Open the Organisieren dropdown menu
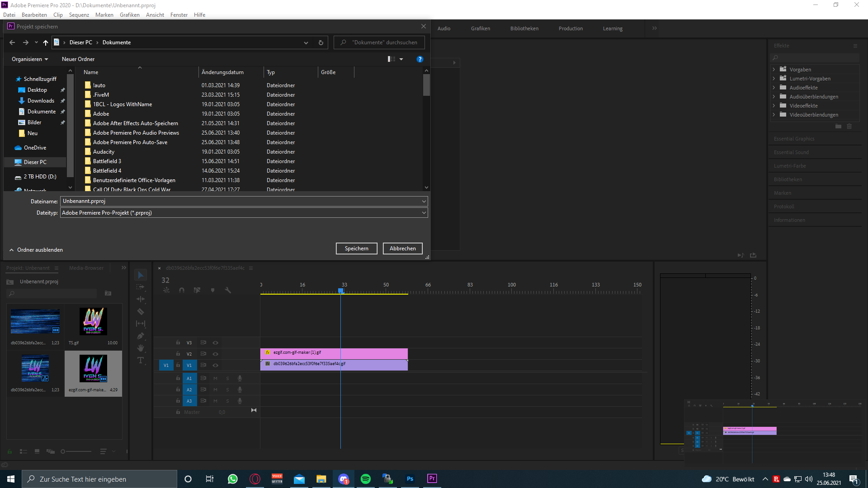Image resolution: width=868 pixels, height=488 pixels. click(x=30, y=59)
